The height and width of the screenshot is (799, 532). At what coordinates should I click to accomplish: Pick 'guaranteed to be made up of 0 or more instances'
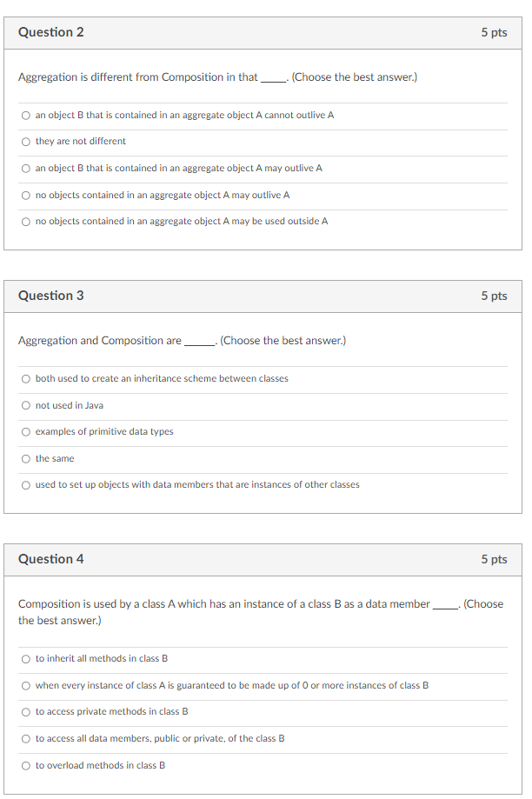(26, 685)
